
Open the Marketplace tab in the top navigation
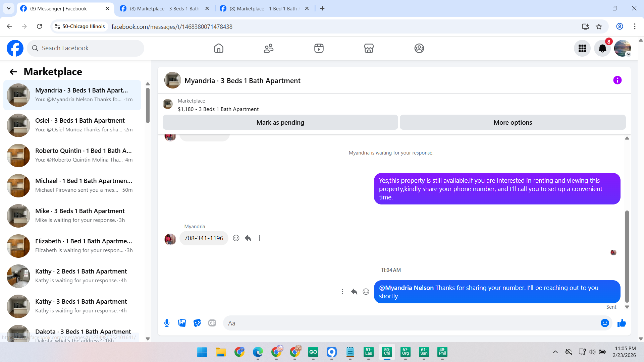click(x=369, y=49)
